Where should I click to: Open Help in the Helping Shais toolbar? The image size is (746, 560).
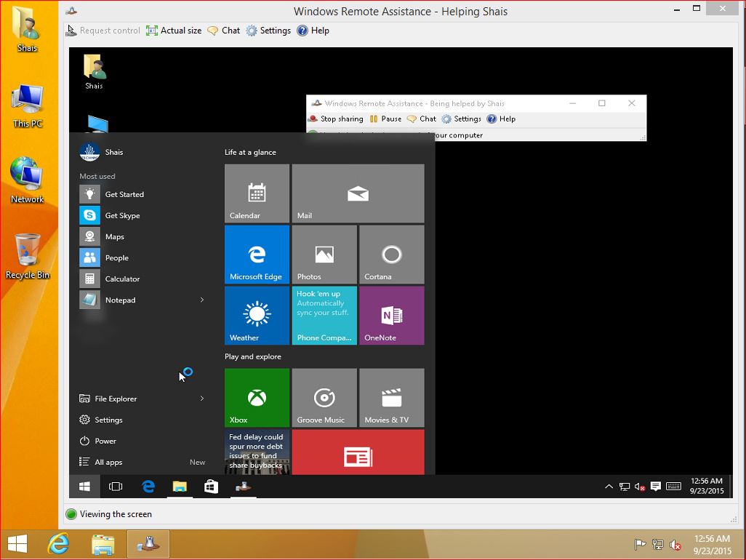point(313,31)
